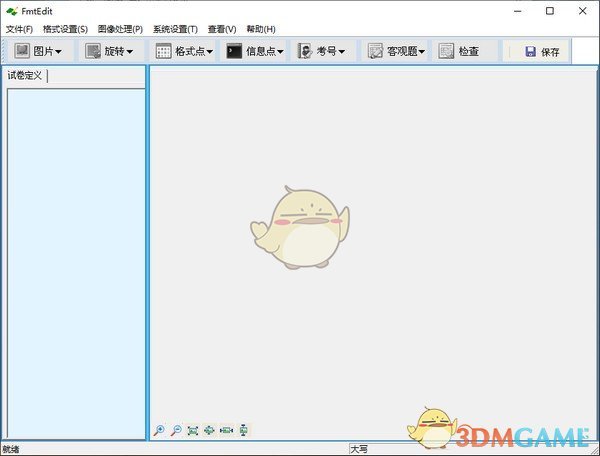Click the zoom in magnifier icon
The width and height of the screenshot is (600, 456).
click(159, 430)
